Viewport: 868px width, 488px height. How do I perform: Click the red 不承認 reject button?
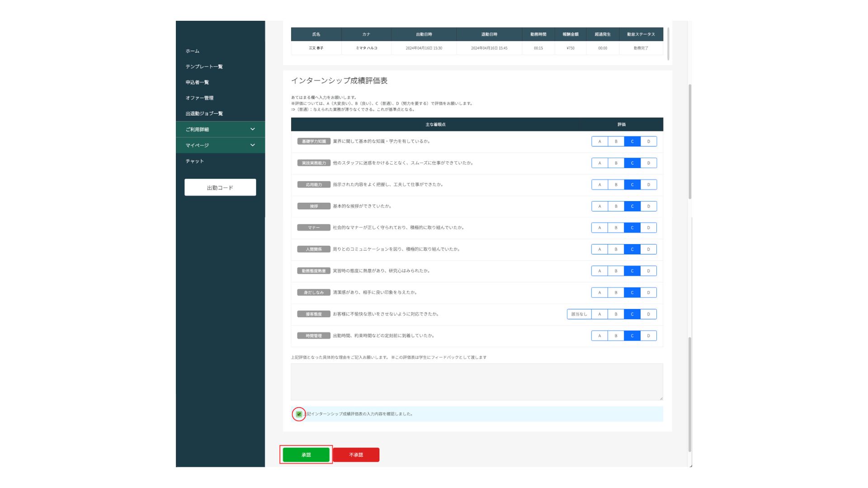[356, 455]
